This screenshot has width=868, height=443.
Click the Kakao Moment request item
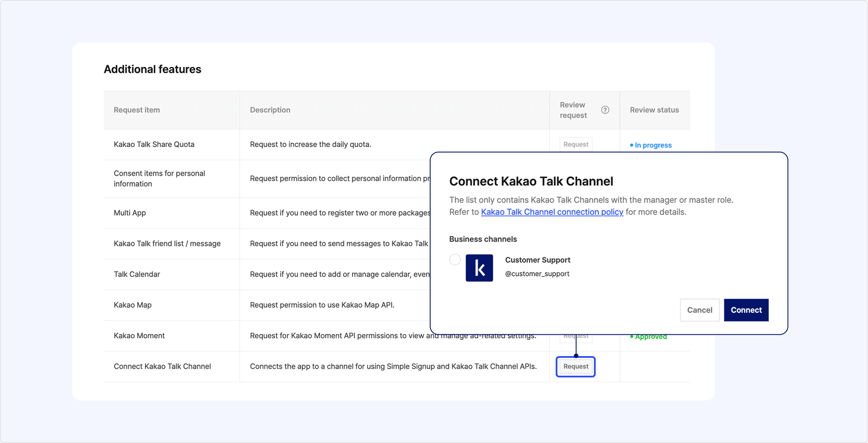click(x=139, y=336)
